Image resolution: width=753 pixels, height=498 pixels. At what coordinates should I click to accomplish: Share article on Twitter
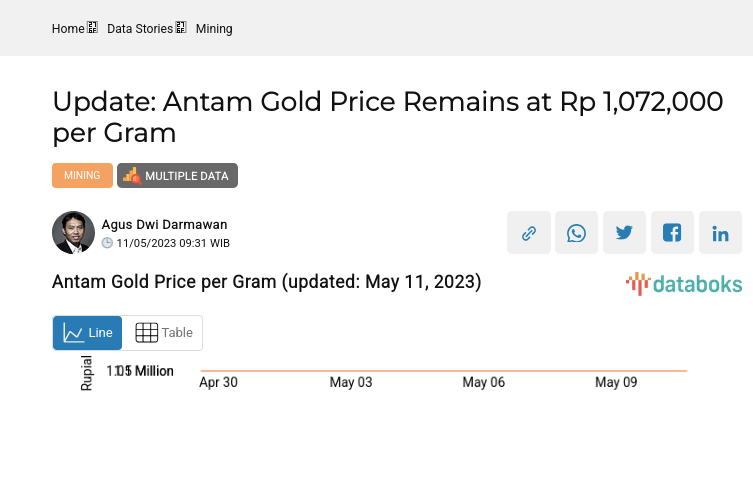pos(624,233)
